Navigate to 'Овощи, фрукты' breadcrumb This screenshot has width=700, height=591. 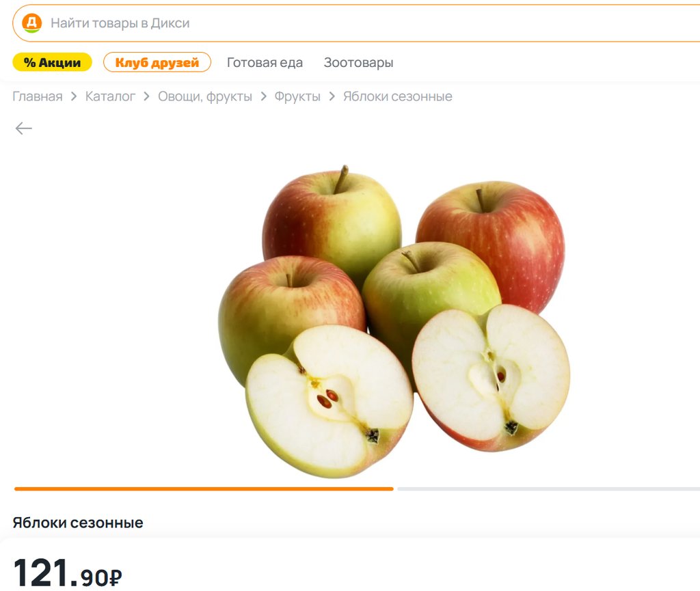pyautogui.click(x=205, y=96)
